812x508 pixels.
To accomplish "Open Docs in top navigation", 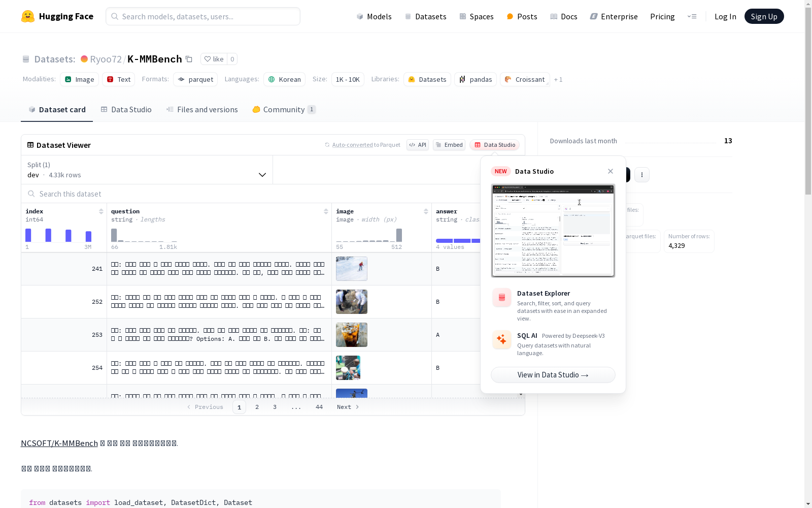I will tap(564, 16).
